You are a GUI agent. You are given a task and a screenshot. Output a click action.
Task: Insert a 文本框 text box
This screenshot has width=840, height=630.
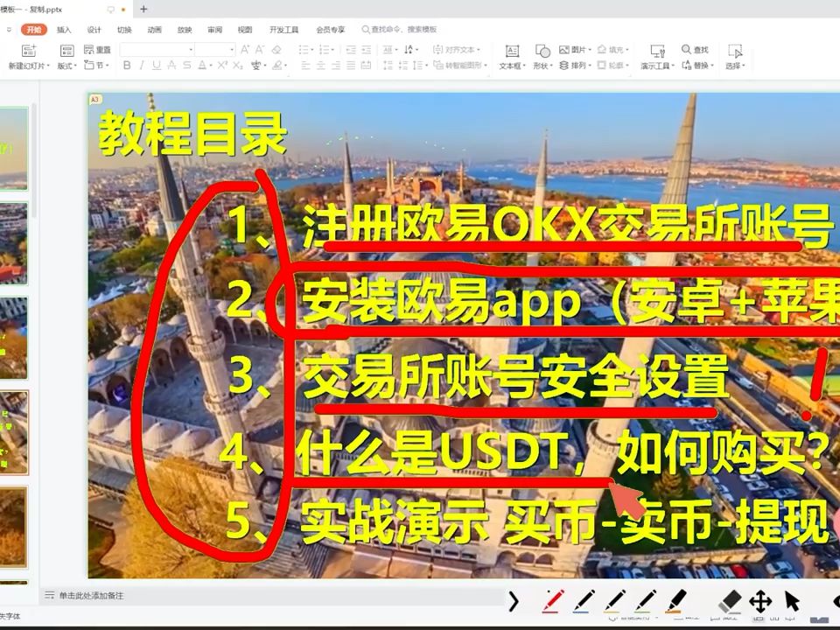pos(512,58)
